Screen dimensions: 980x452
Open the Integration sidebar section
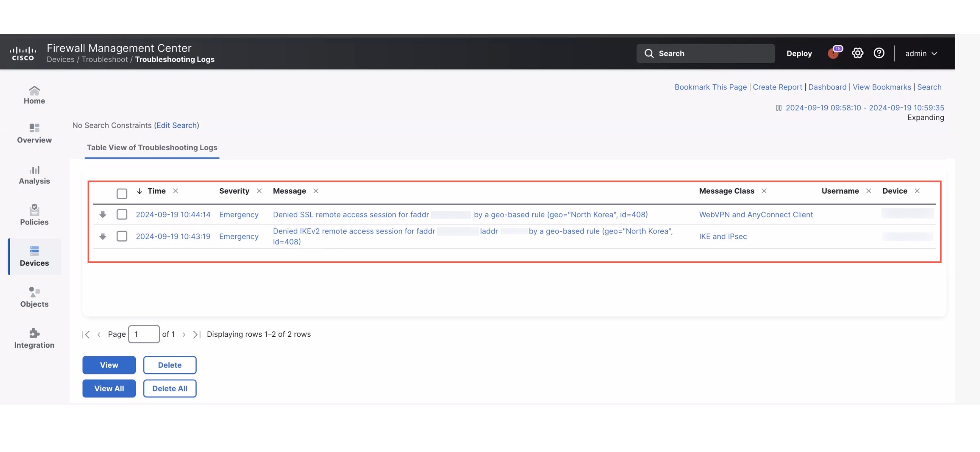click(34, 338)
